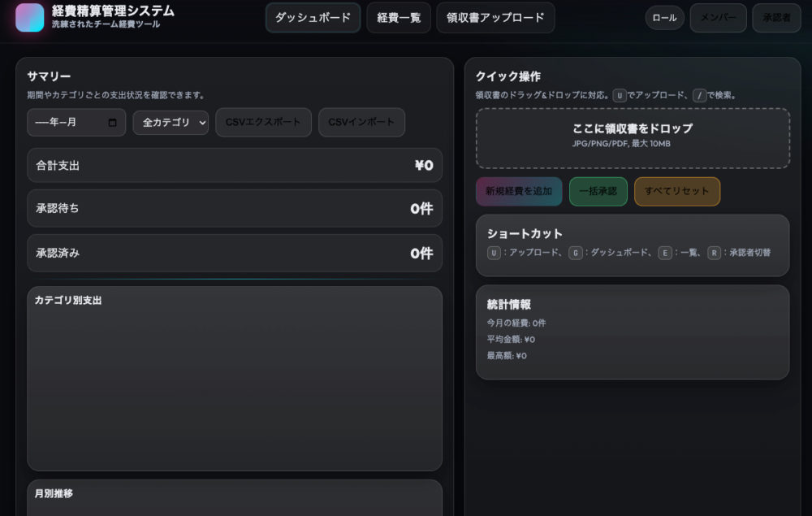Expand the 全カテゴリ category dropdown
The image size is (812, 516).
[171, 123]
